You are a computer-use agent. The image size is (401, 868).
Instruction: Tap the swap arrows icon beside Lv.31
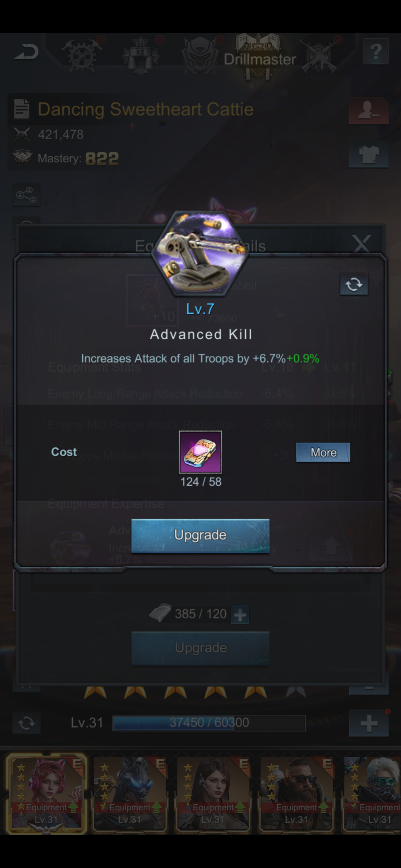click(x=26, y=723)
